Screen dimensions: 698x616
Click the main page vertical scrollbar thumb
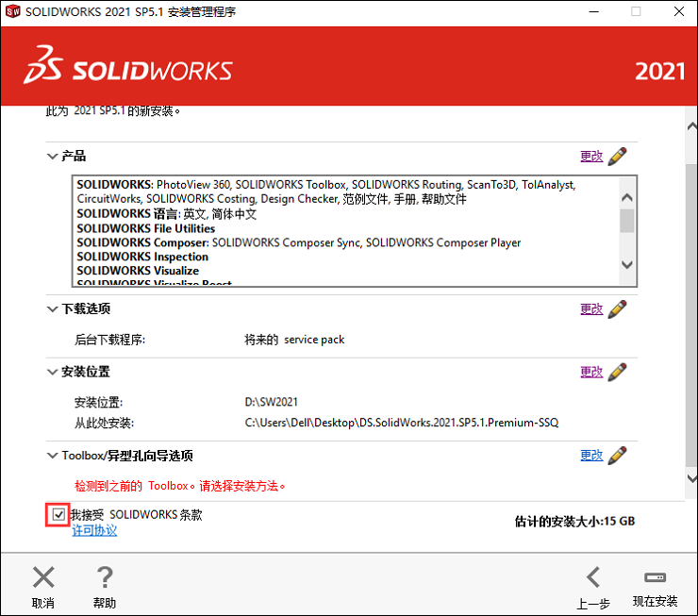click(691, 315)
